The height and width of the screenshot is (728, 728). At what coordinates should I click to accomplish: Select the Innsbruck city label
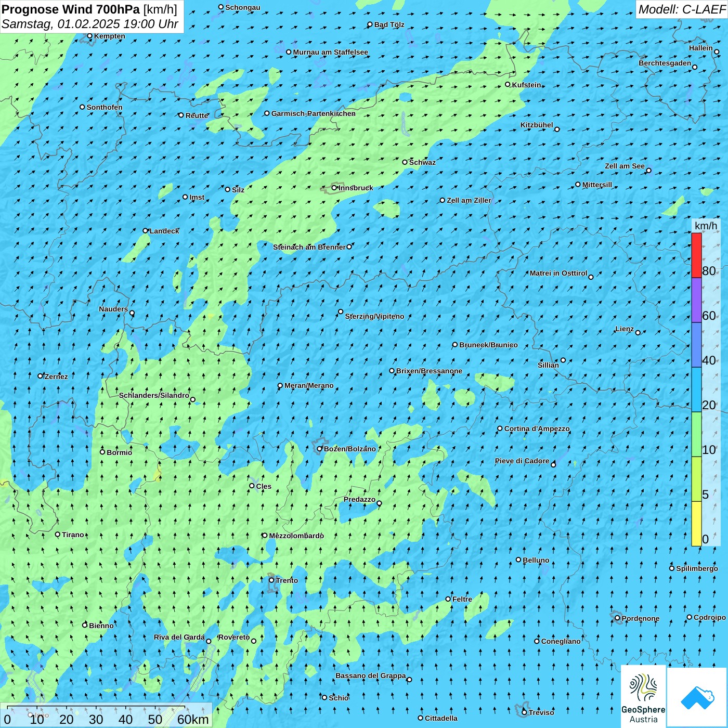pyautogui.click(x=356, y=188)
